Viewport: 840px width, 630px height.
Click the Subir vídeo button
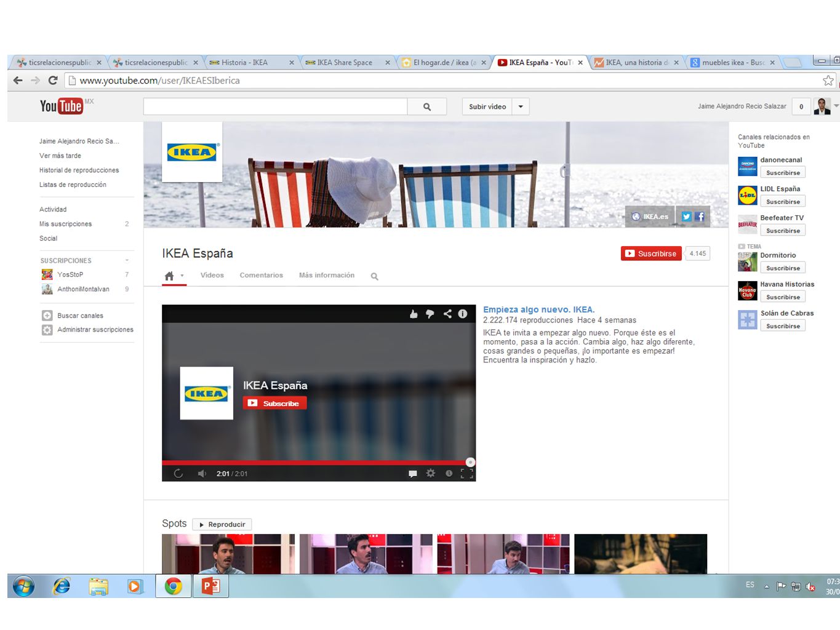[x=487, y=106]
